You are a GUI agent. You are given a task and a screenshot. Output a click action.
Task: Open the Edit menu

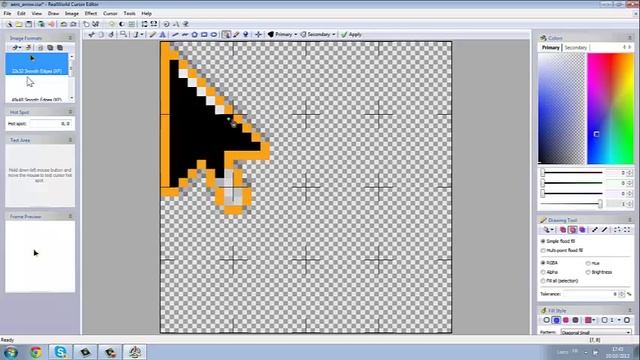click(21, 13)
